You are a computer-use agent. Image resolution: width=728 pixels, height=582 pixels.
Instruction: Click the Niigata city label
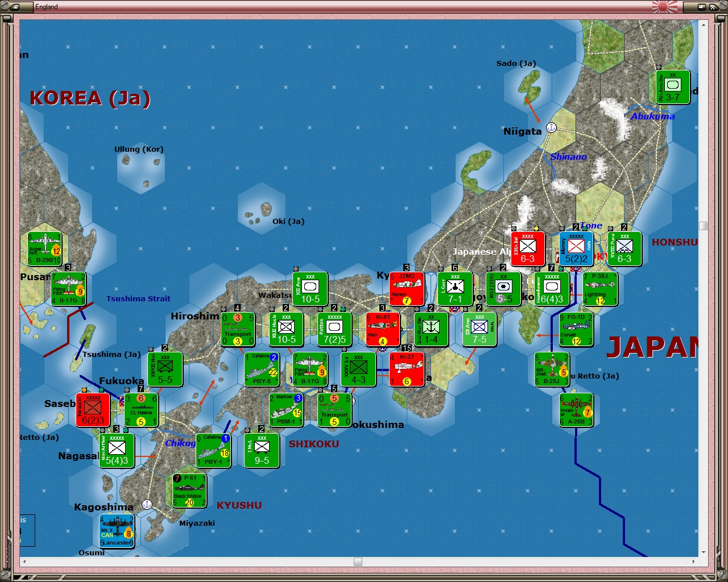click(x=522, y=131)
